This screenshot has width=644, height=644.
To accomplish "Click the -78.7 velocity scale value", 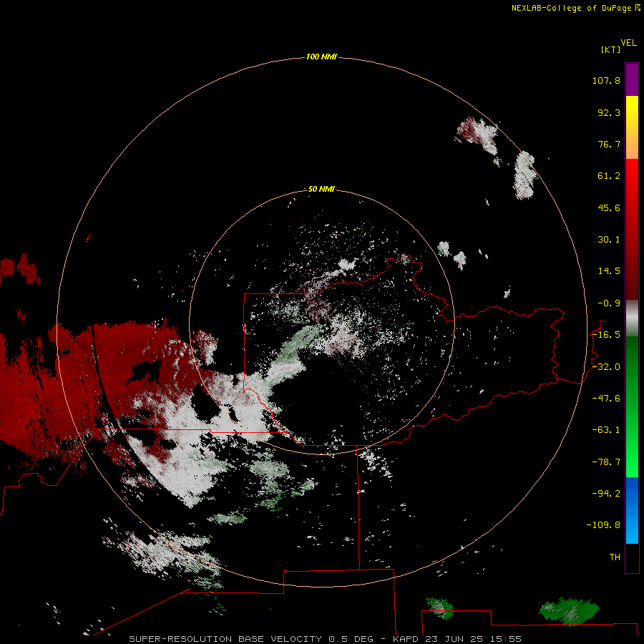I will click(606, 462).
